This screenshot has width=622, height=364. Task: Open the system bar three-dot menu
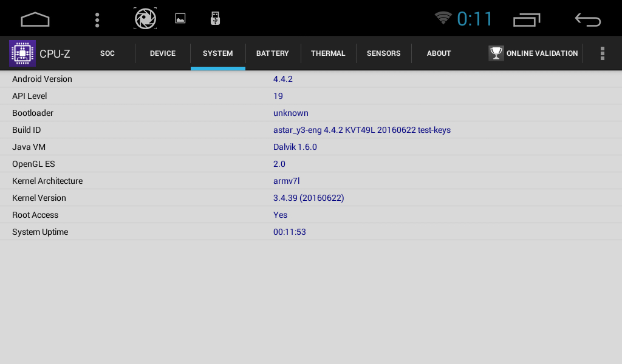97,20
